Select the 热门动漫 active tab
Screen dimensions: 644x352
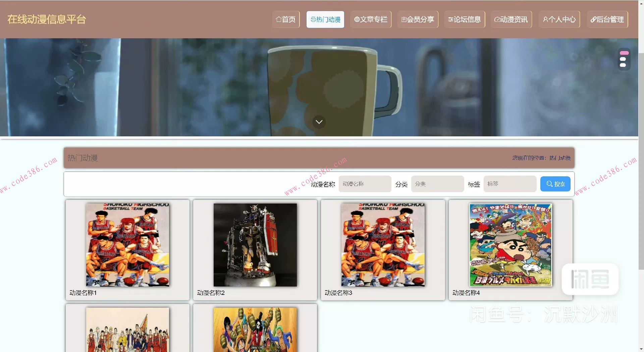tap(325, 19)
